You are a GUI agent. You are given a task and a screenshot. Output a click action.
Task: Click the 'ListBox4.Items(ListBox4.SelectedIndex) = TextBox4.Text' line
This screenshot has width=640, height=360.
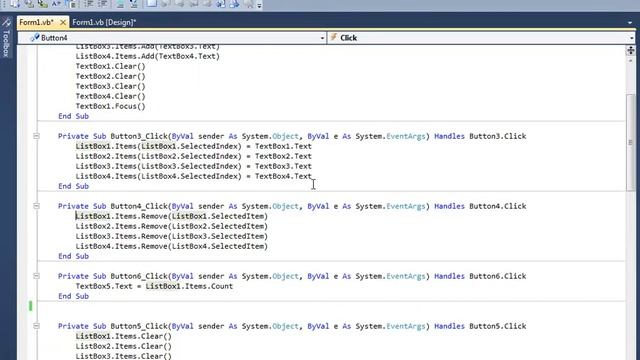click(x=193, y=176)
